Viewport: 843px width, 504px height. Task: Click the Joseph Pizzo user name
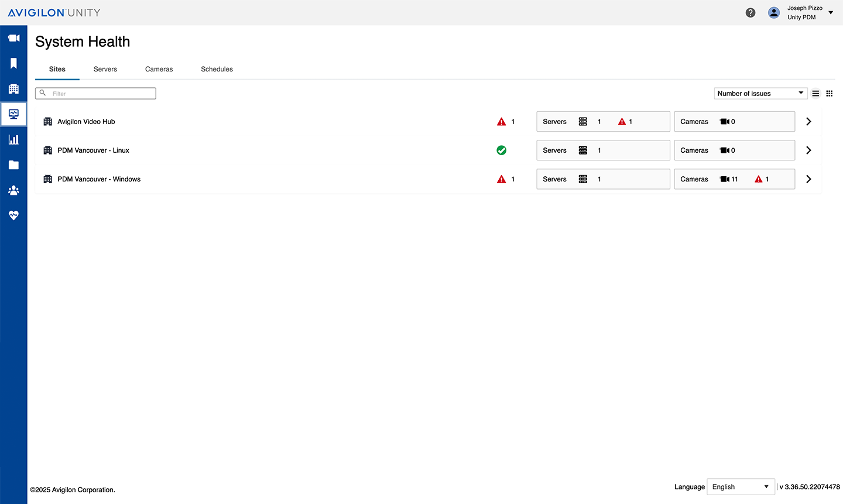(805, 8)
